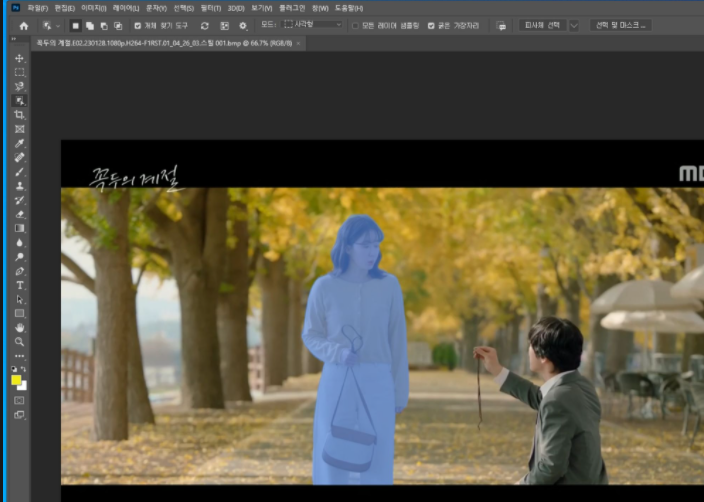Open the 편집(E) menu
This screenshot has height=502, width=704.
pos(65,8)
